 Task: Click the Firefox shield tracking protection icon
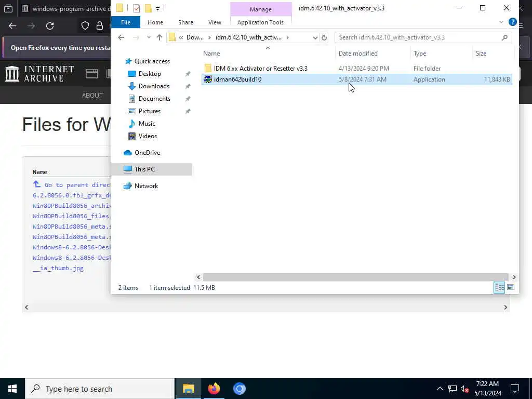click(85, 26)
